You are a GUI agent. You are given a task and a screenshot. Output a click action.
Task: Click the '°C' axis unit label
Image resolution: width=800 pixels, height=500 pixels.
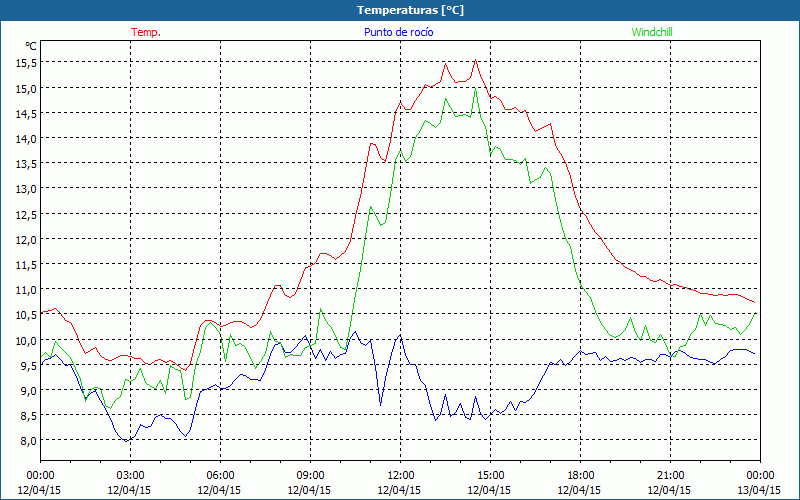click(31, 46)
